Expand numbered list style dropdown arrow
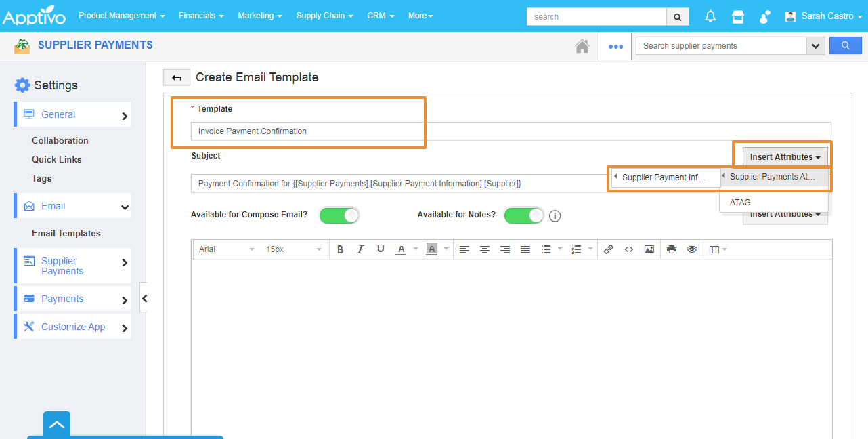The width and height of the screenshot is (868, 439). [x=590, y=249]
